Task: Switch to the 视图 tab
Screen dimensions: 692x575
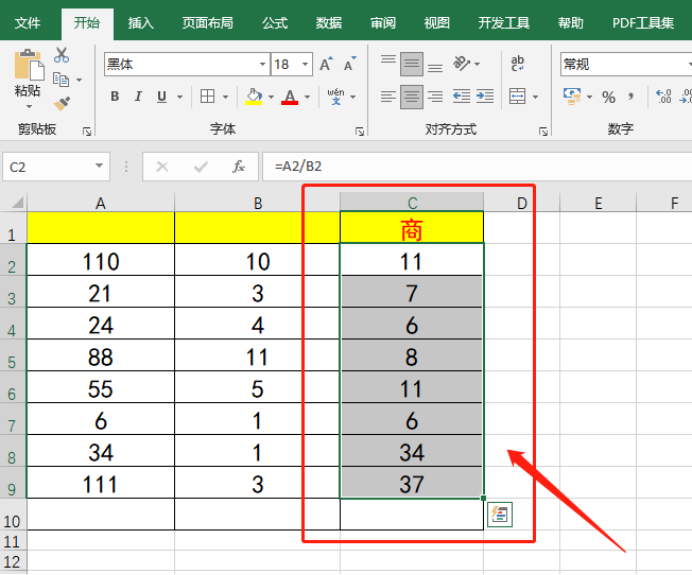Action: pos(437,23)
